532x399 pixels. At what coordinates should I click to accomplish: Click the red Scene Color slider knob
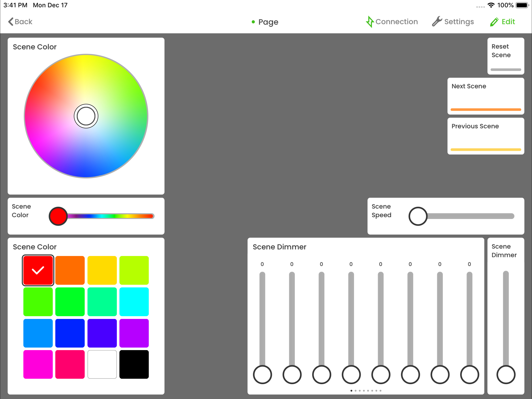click(x=58, y=216)
